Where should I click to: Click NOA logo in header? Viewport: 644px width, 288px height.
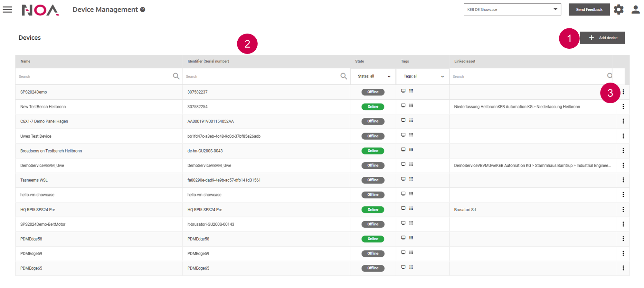pos(40,10)
